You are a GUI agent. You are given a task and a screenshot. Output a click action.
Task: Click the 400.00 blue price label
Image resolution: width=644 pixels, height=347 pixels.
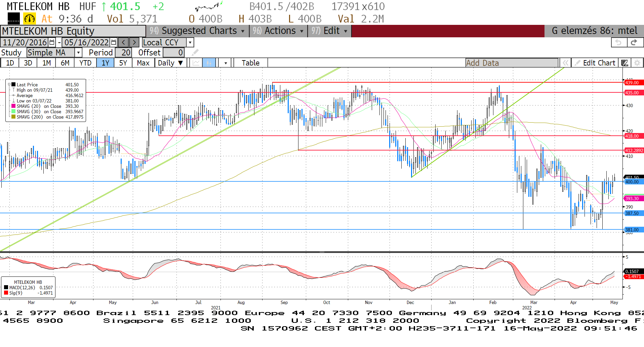(x=633, y=182)
